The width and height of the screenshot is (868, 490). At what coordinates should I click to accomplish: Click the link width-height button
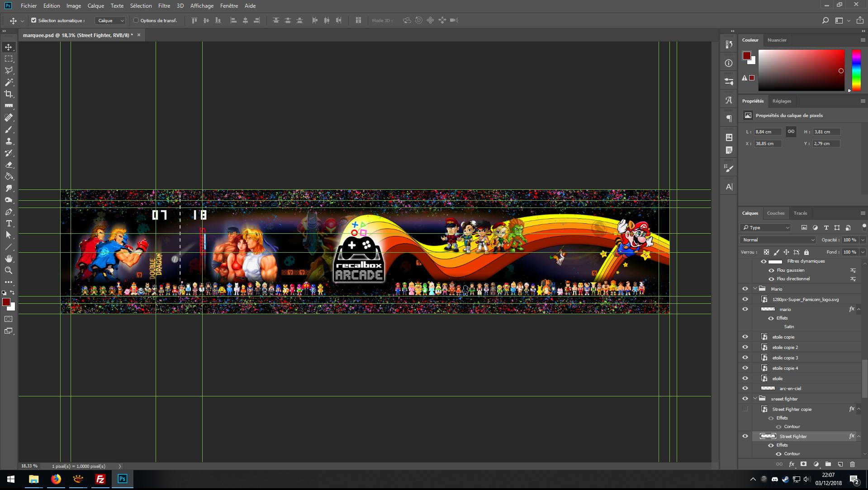click(x=791, y=132)
